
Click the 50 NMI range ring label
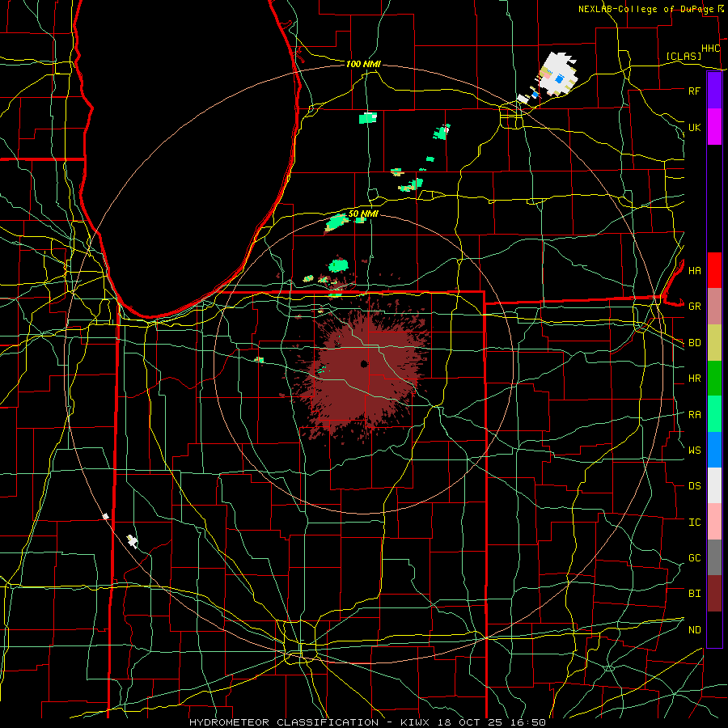363,214
